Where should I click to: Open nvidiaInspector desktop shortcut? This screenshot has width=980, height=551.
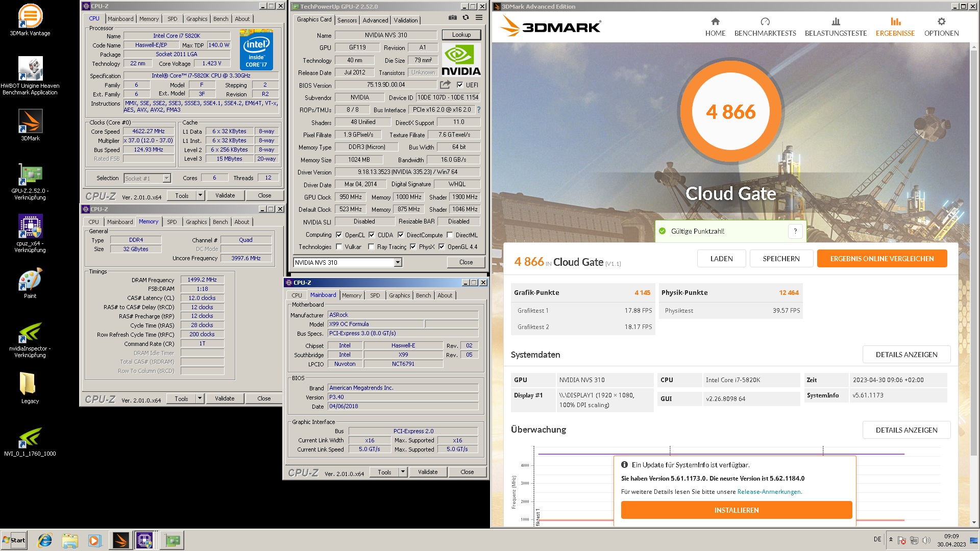pyautogui.click(x=30, y=339)
